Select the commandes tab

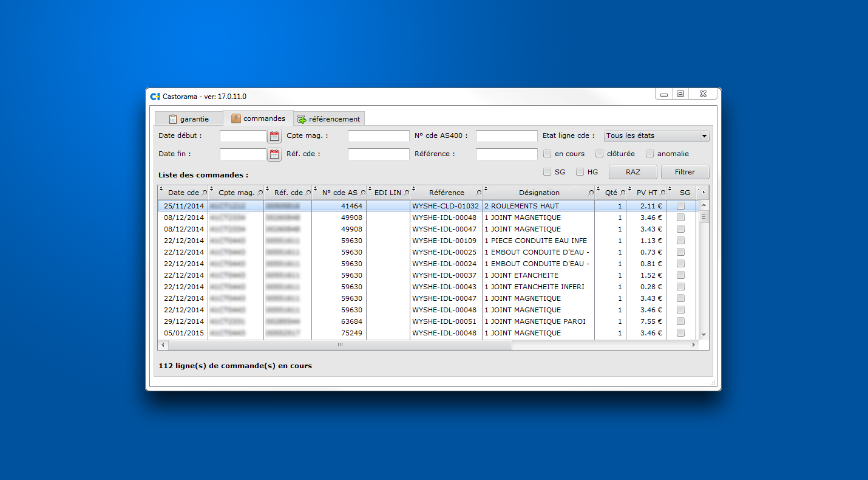click(x=259, y=118)
